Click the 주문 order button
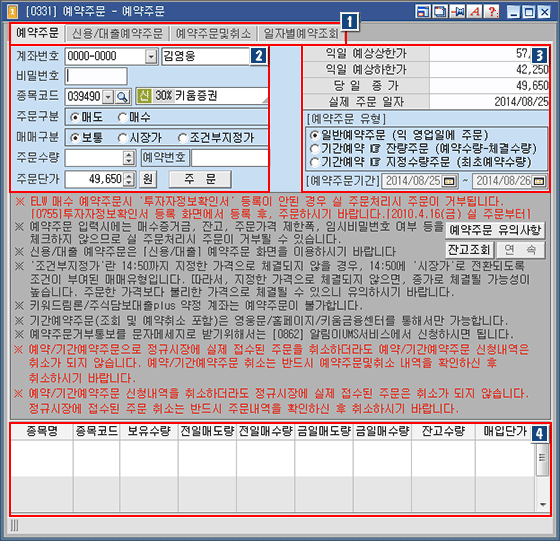Viewport: 560px width, 541px height. click(200, 179)
